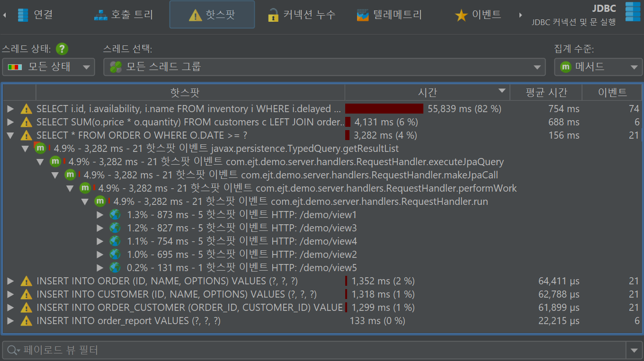Expand the HTTP: /demo/view5 node

100,268
